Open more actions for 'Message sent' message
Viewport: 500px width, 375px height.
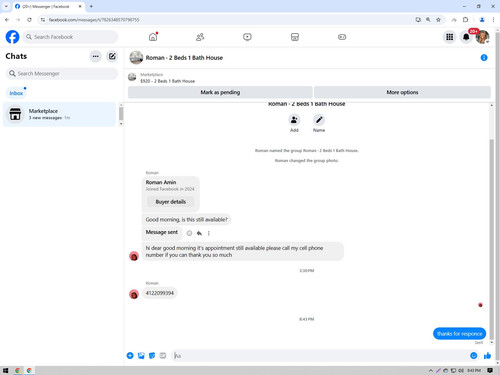tap(209, 233)
